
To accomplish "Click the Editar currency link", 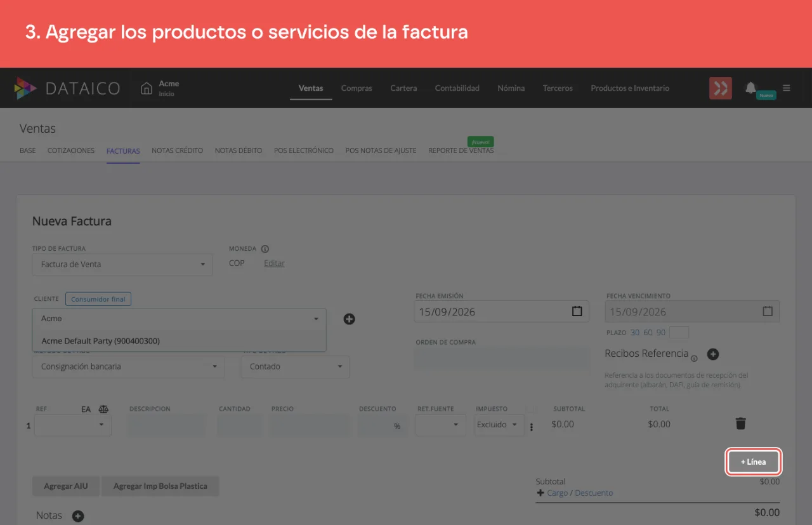I will coord(274,263).
